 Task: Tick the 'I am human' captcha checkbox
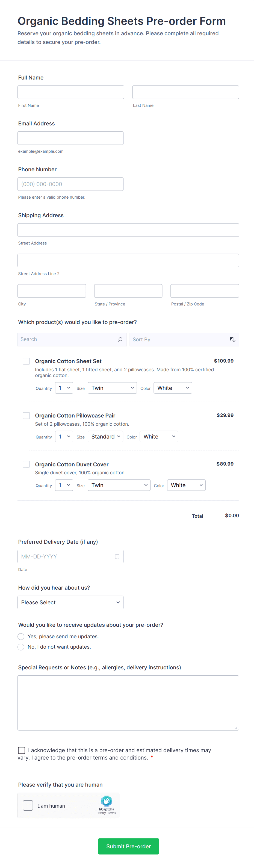28,806
